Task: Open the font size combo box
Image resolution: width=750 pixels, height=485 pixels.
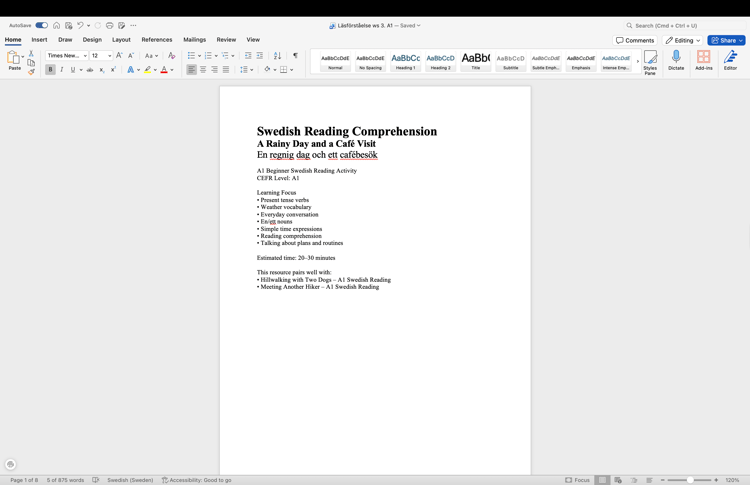Action: pyautogui.click(x=101, y=55)
